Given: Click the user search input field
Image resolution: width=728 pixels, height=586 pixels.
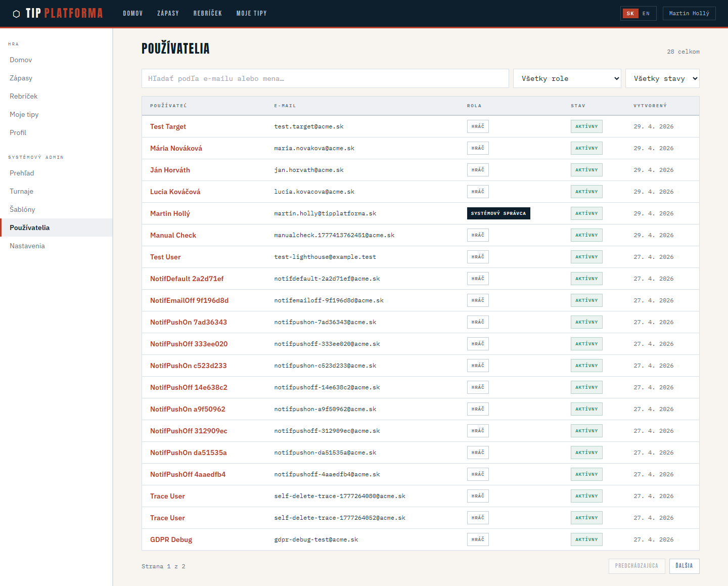Looking at the screenshot, I should pyautogui.click(x=325, y=78).
